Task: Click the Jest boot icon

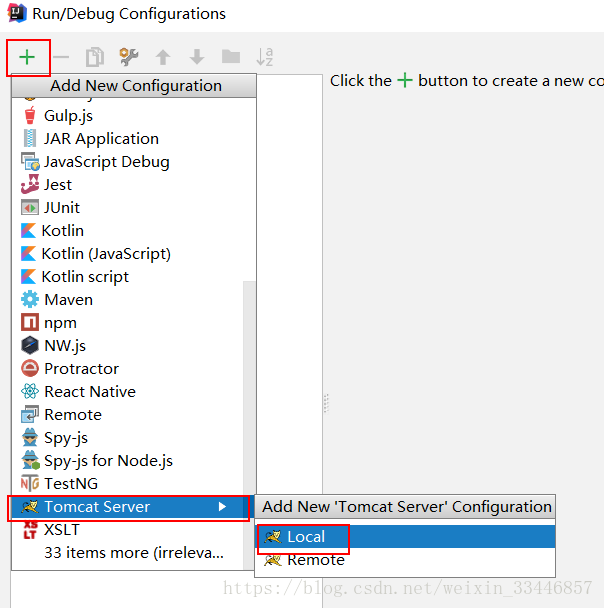Action: [x=30, y=184]
